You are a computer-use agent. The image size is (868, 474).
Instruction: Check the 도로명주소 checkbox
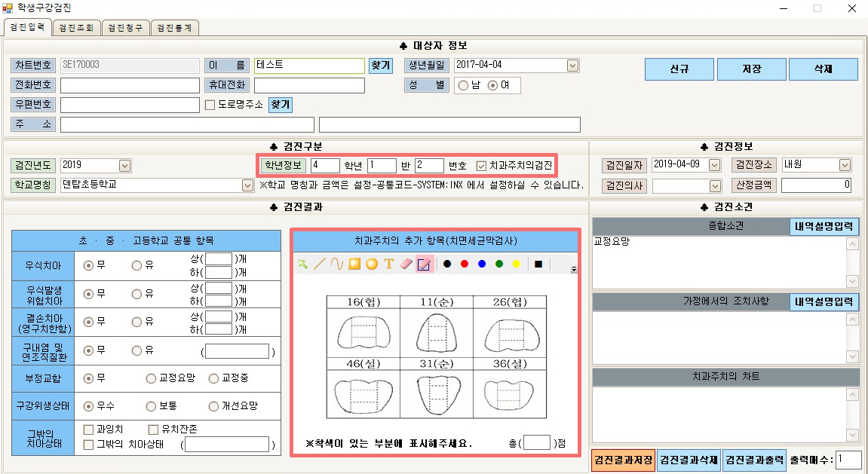[210, 105]
